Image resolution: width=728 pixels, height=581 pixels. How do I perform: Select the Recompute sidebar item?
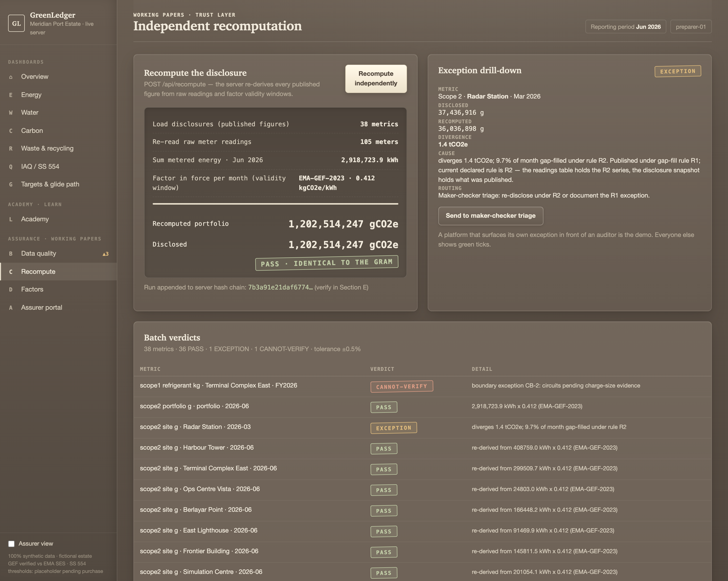[58, 272]
